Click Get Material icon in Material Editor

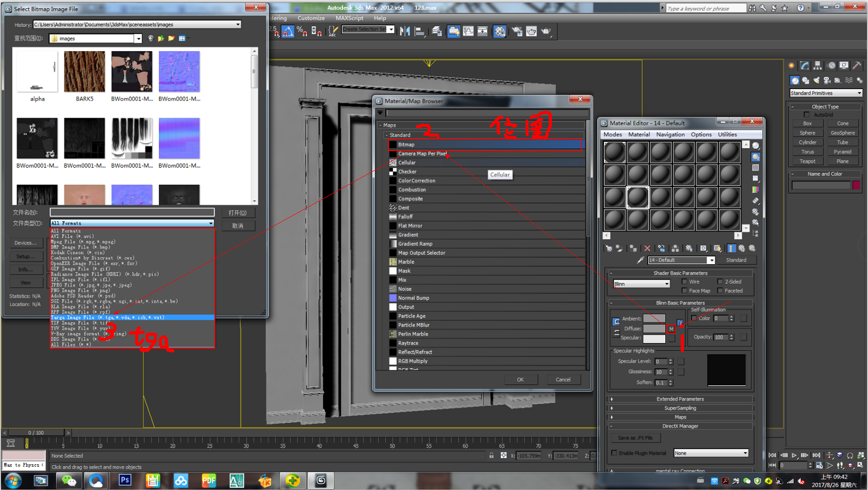click(609, 248)
